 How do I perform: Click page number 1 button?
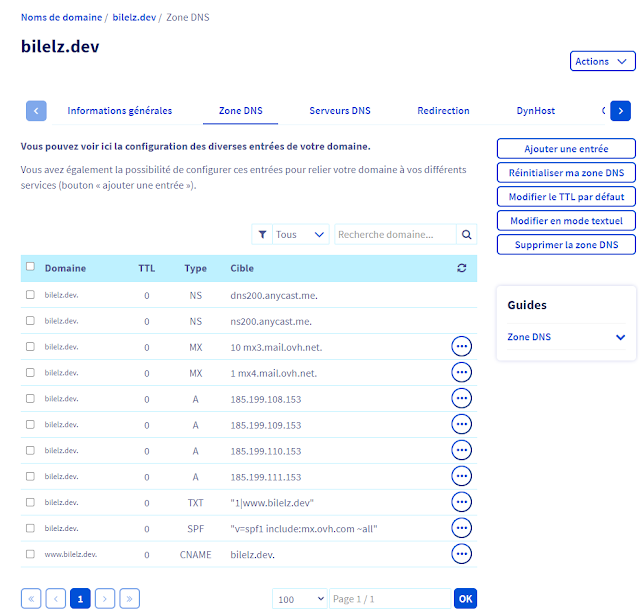click(80, 599)
